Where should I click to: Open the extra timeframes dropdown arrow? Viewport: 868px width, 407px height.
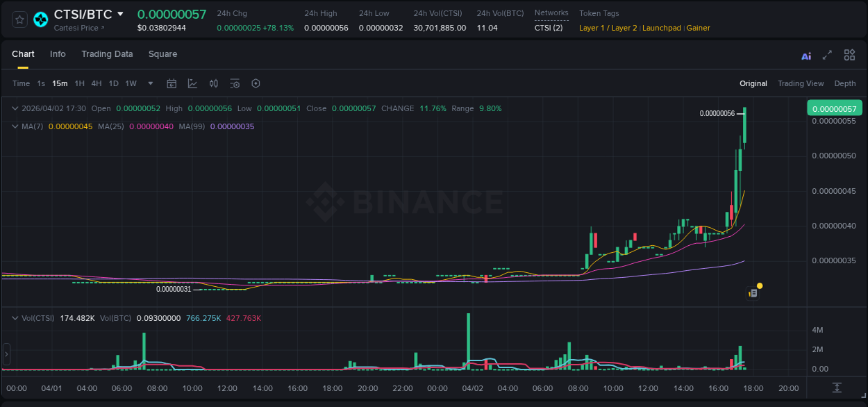tap(149, 83)
